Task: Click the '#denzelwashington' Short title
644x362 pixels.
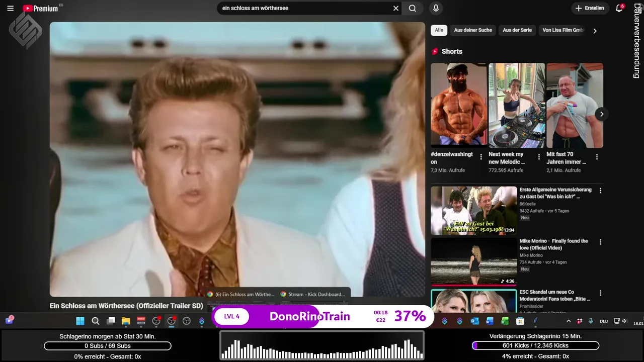Action: (452, 158)
